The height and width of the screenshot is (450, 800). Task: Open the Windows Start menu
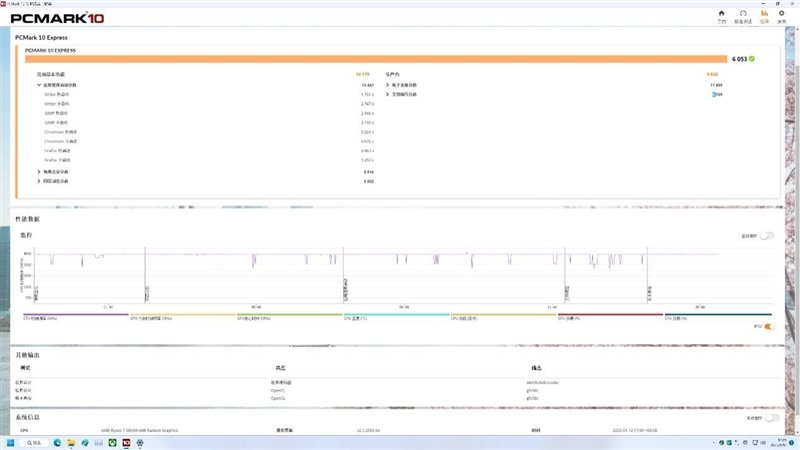tap(10, 443)
